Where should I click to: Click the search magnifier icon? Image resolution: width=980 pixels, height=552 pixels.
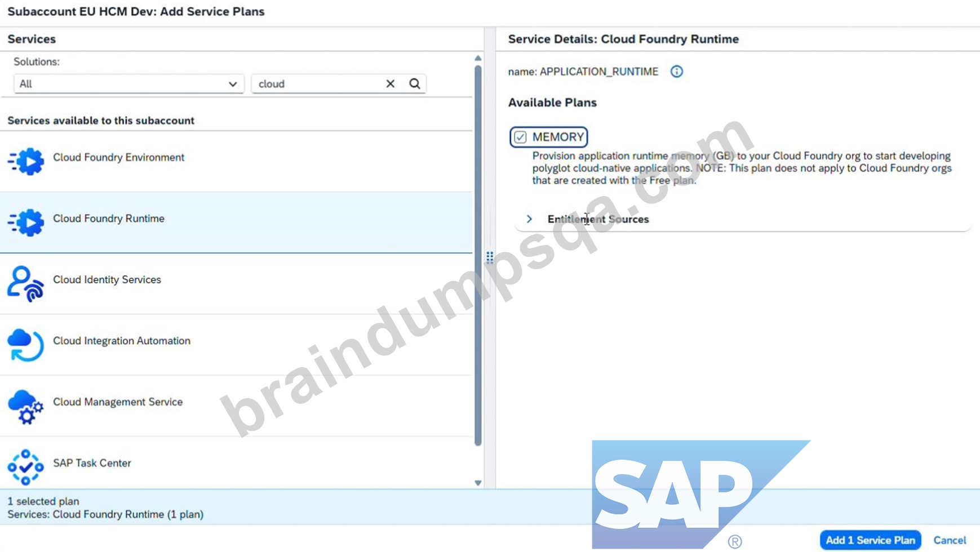coord(415,84)
